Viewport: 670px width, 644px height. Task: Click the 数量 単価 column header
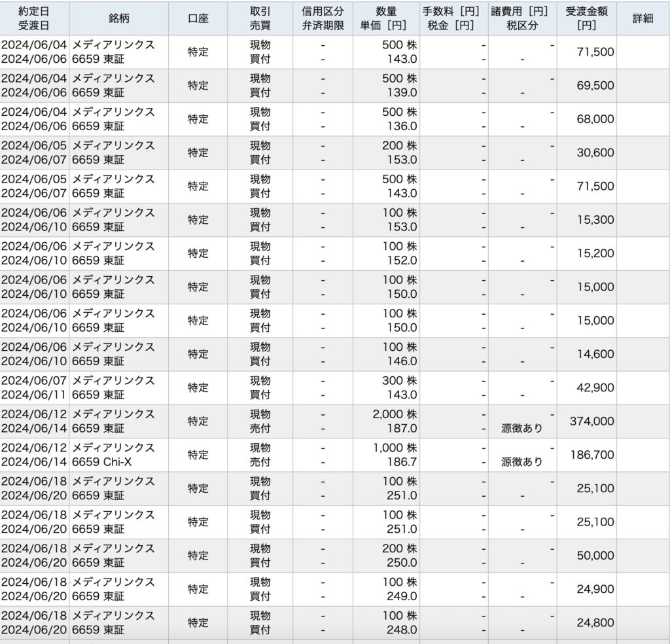386,18
